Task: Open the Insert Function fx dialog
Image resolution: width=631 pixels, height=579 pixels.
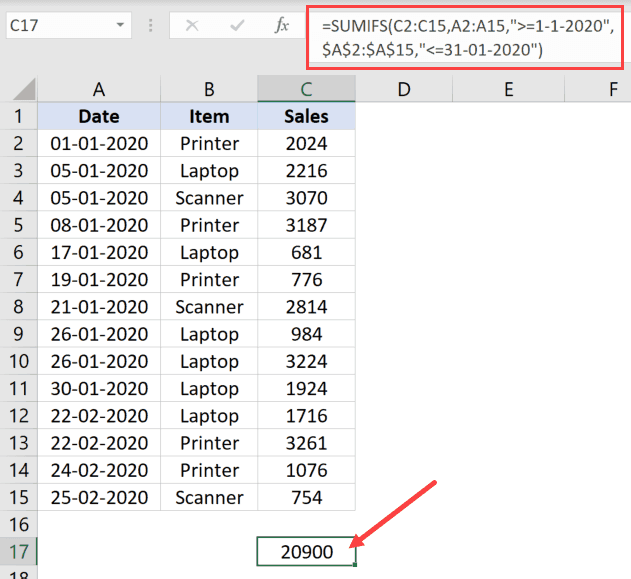Action: click(282, 26)
